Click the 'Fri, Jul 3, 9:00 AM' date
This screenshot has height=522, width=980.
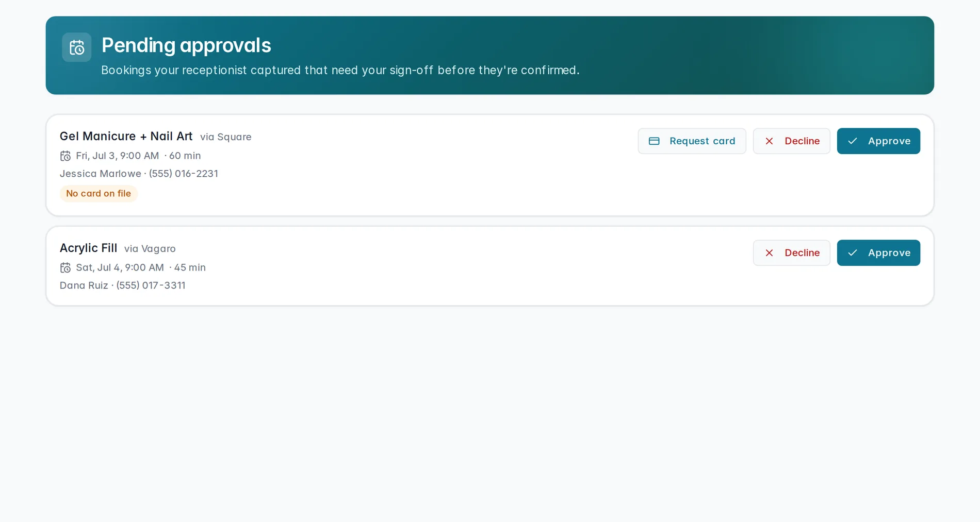(118, 156)
